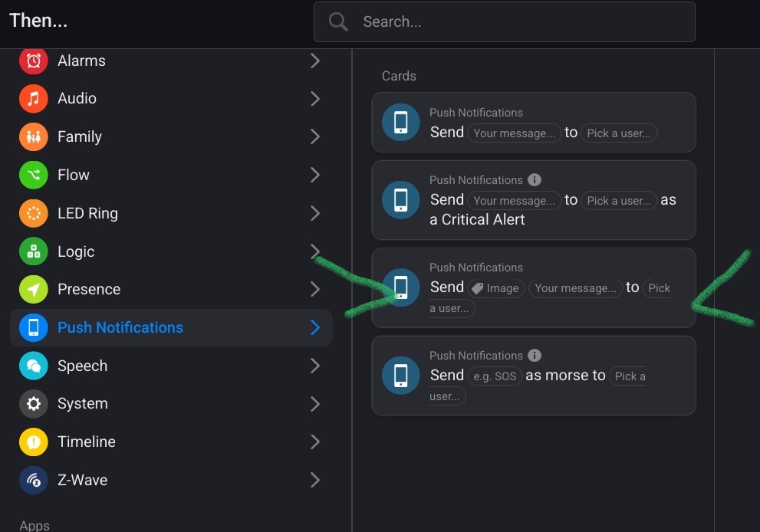Choose the 'as a Critical Alert' card
This screenshot has width=760, height=532.
coord(533,200)
